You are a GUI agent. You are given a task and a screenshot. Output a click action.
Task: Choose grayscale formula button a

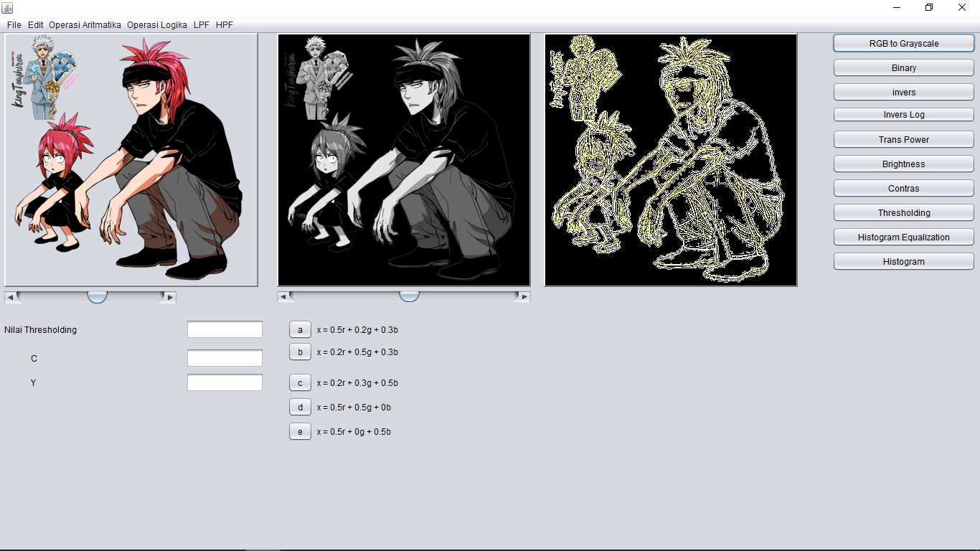point(300,330)
